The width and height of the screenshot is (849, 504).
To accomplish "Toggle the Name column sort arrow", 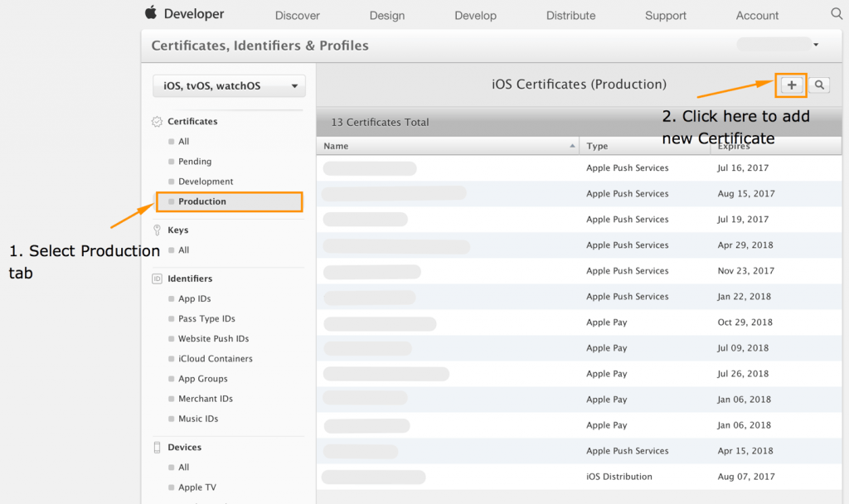I will click(x=572, y=145).
